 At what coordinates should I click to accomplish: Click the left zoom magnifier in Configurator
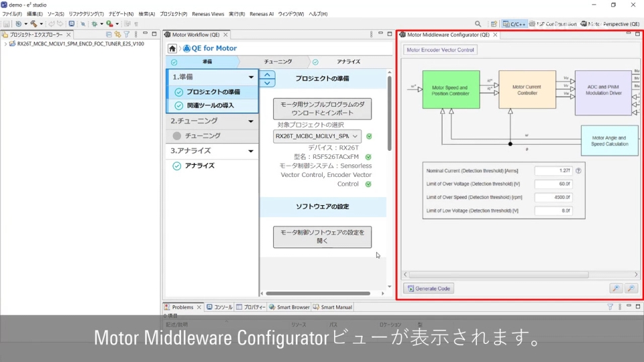tap(615, 288)
